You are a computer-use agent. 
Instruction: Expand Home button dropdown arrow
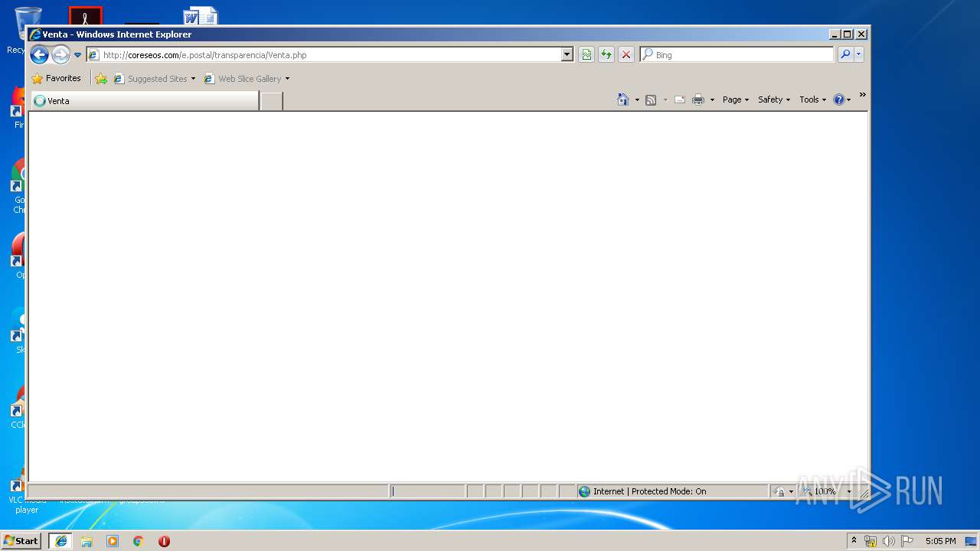637,99
